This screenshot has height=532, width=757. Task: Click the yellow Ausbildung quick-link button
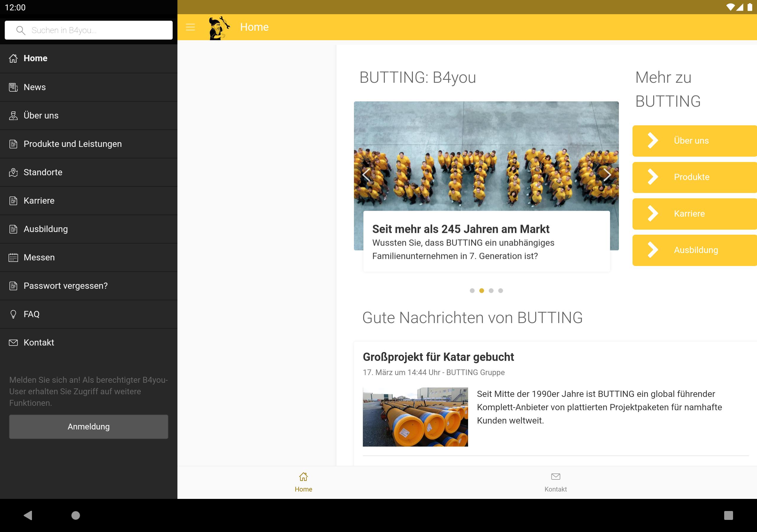(x=695, y=250)
